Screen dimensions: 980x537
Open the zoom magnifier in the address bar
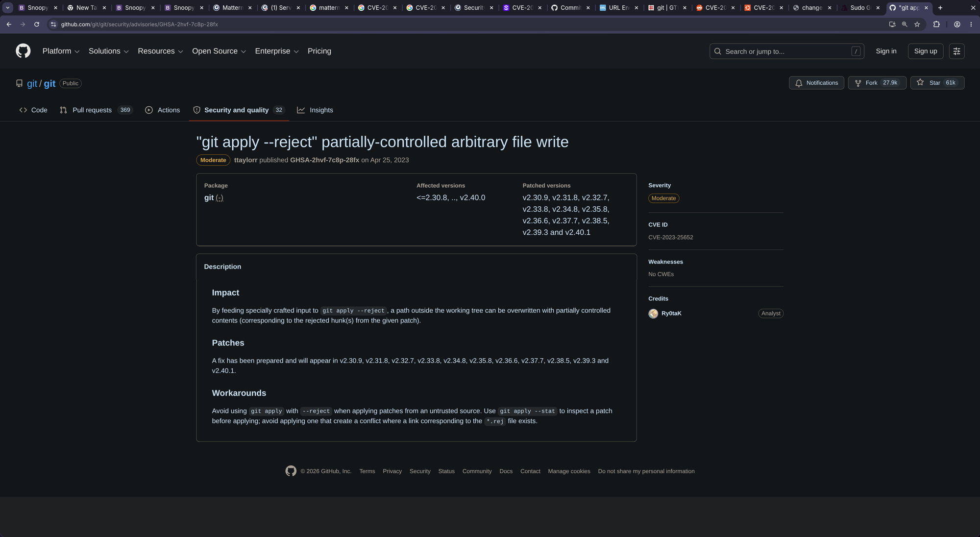pos(905,24)
